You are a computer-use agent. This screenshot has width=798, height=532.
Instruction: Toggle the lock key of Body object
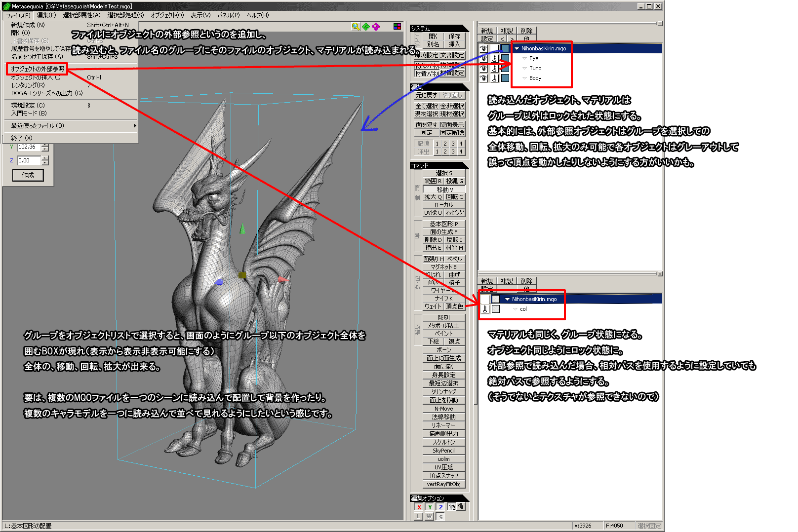point(494,78)
